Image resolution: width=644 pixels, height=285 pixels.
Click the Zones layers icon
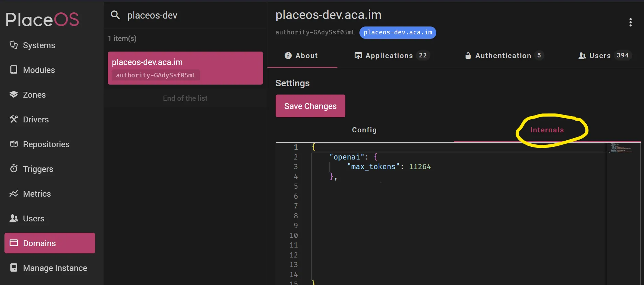(14, 95)
